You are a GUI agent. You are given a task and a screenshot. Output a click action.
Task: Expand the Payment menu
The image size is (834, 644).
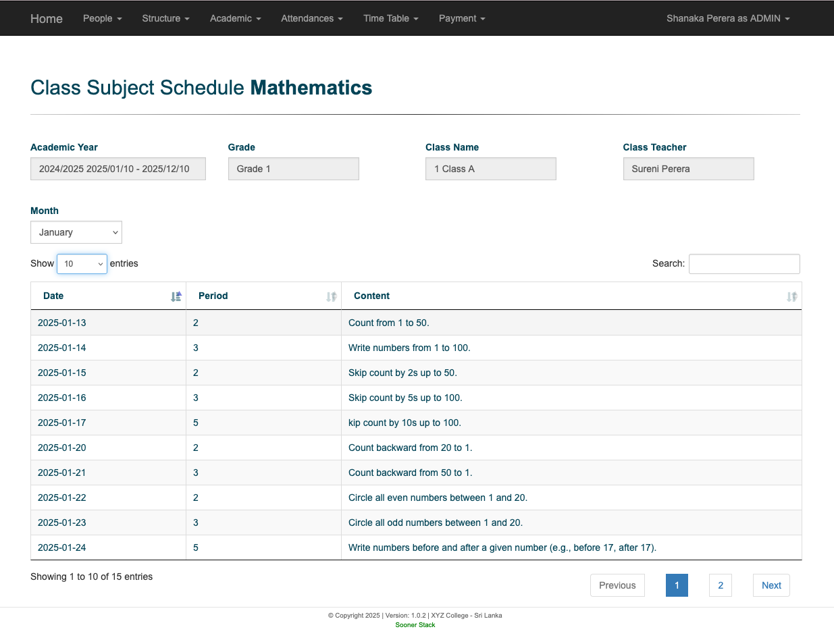tap(462, 18)
